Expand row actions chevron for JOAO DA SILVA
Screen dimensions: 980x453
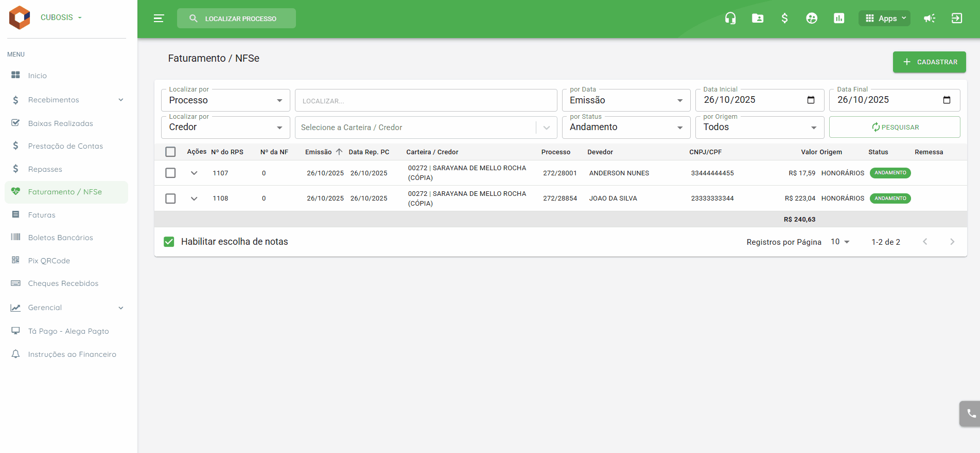click(194, 198)
